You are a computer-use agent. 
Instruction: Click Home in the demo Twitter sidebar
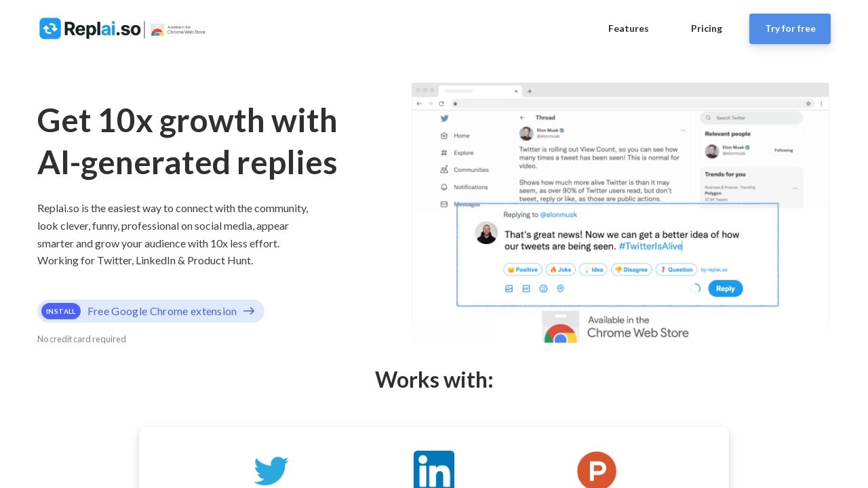(455, 136)
